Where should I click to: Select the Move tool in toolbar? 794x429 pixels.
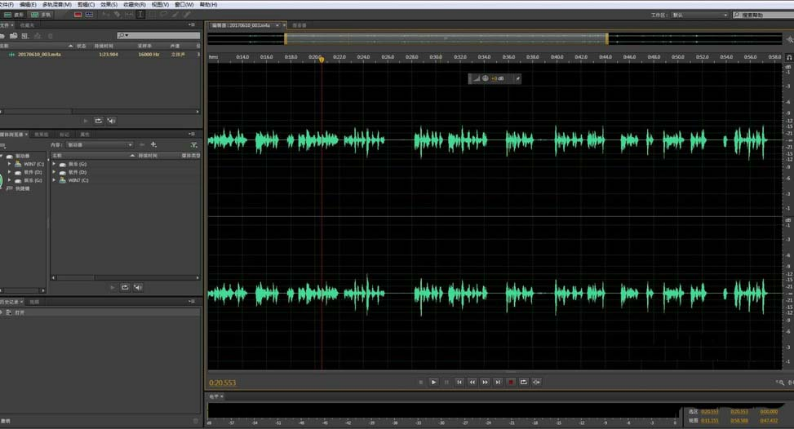(106, 15)
